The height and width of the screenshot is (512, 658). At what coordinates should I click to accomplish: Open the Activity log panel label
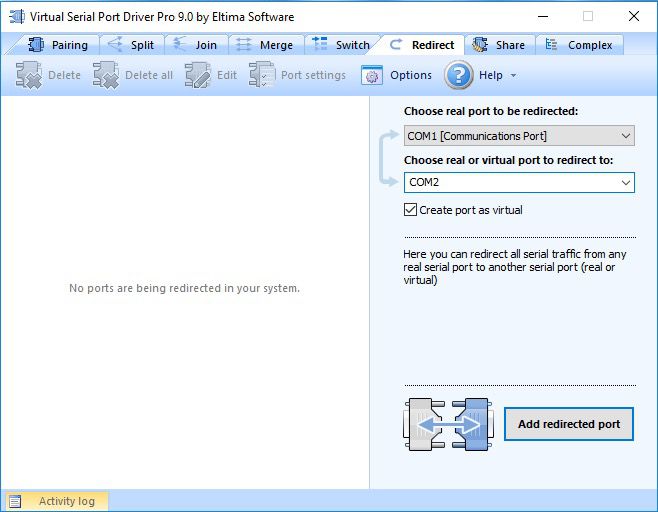[x=67, y=501]
